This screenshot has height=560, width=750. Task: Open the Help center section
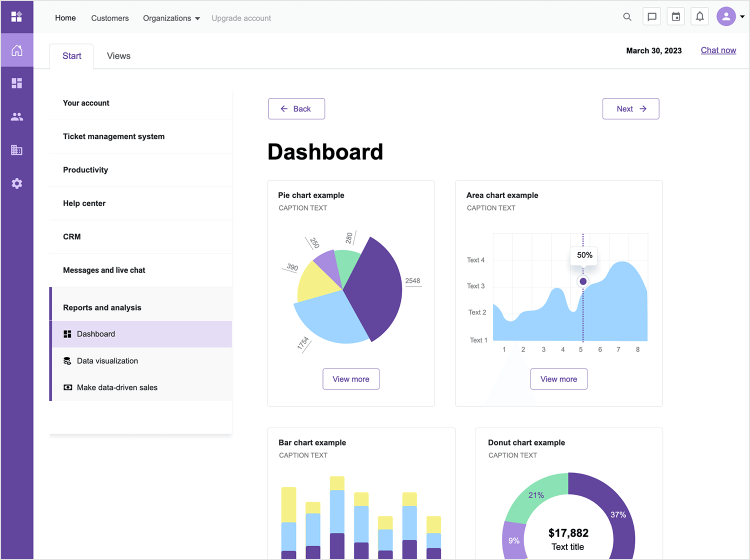tap(141, 203)
